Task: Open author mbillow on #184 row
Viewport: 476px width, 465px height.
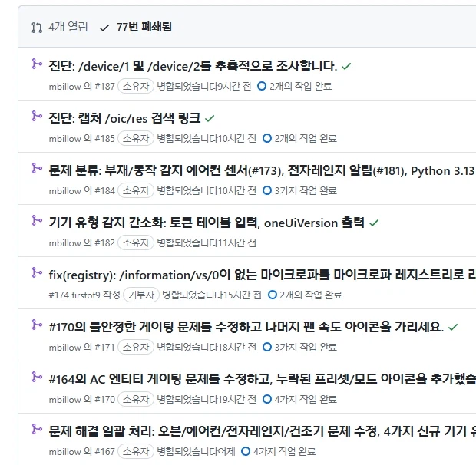Action: coord(65,191)
